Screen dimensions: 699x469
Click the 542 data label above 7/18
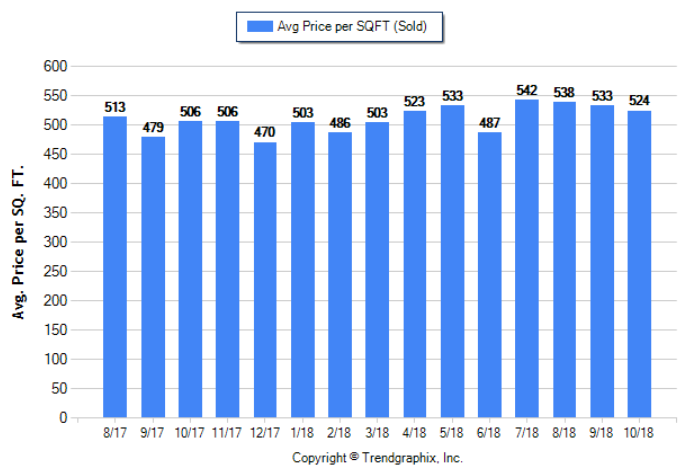coord(527,91)
